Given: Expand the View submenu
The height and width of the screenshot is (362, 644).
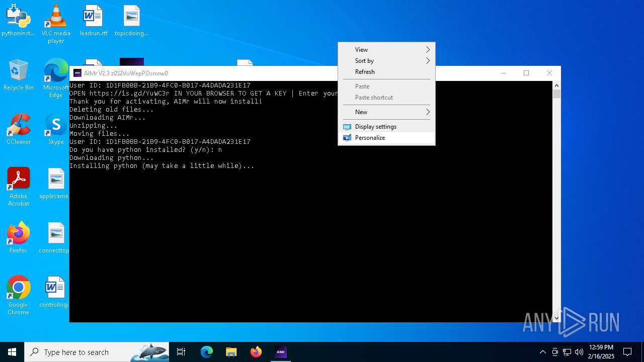Looking at the screenshot, I should [386, 49].
